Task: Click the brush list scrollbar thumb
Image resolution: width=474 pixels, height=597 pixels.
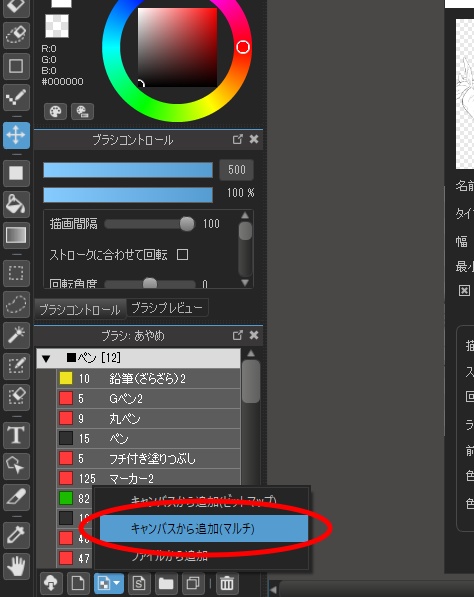Action: (x=251, y=381)
